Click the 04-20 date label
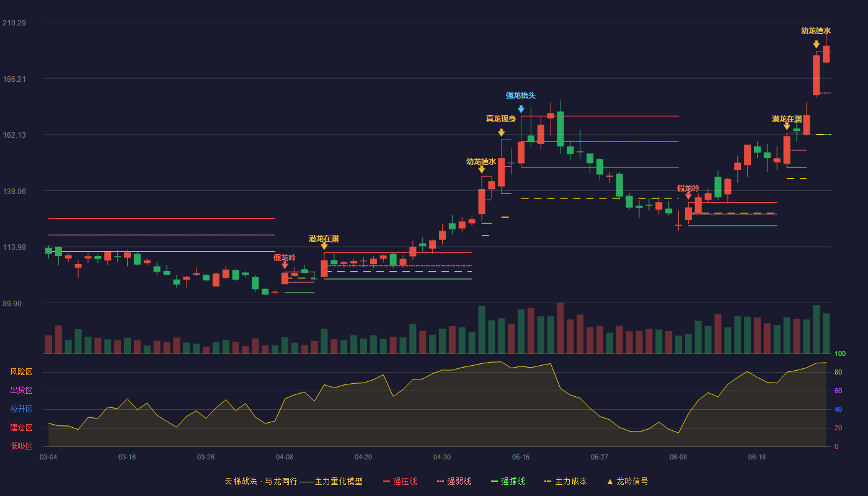 363,457
